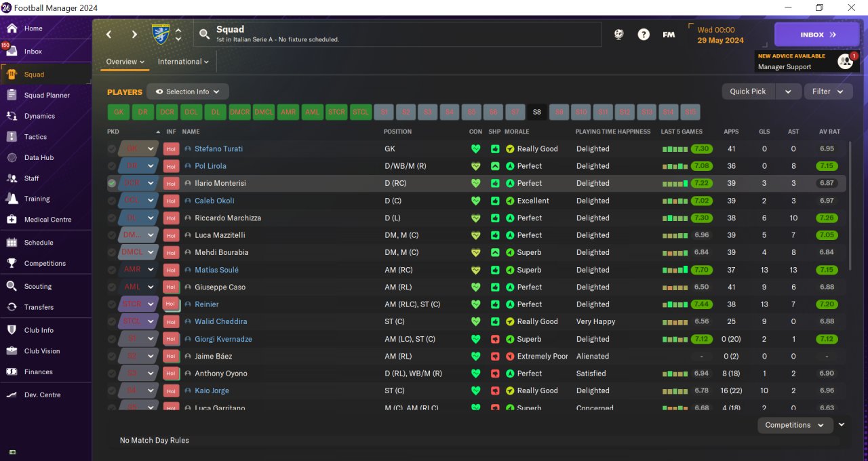Open the Tactics sidebar icon
Viewport: 868px width, 461px height.
click(x=12, y=137)
